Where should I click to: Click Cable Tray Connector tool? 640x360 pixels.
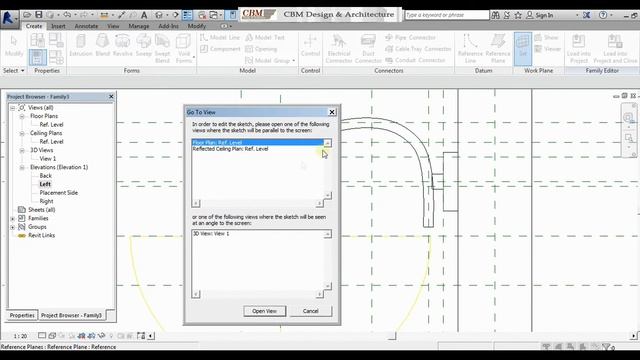tap(418, 49)
